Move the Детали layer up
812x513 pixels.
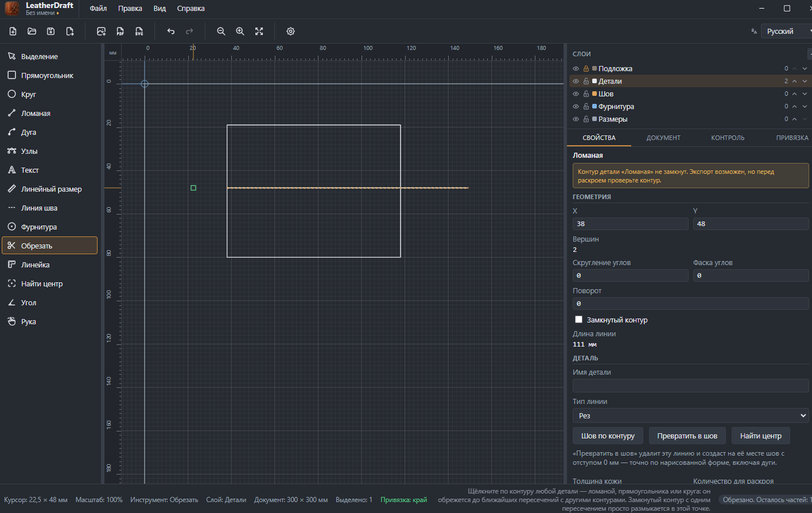(795, 81)
